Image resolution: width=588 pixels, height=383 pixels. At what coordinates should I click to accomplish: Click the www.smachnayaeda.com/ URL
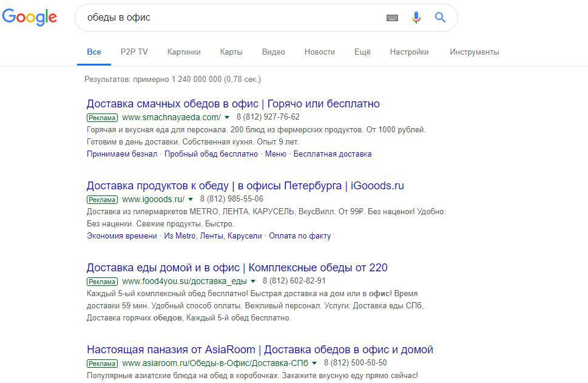[x=171, y=117]
